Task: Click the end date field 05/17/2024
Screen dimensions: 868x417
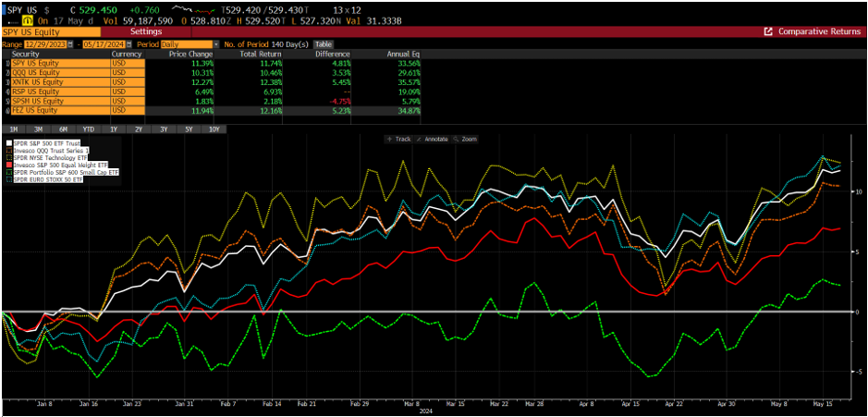Action: coord(104,44)
